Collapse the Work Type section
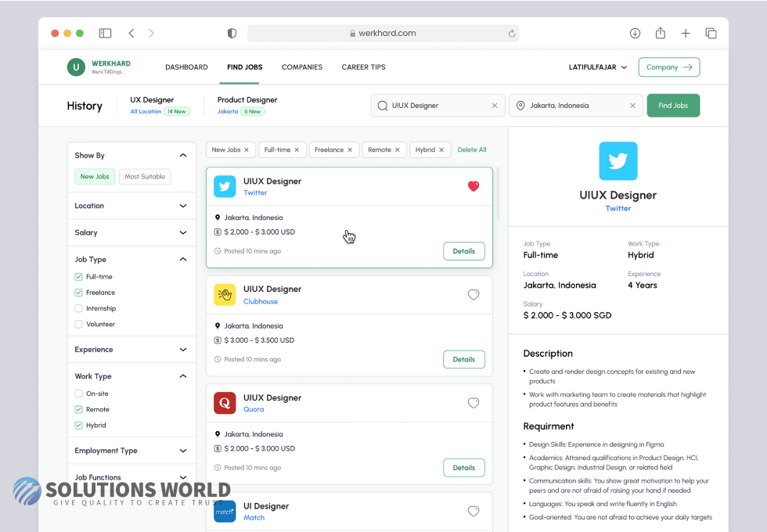 coord(183,376)
